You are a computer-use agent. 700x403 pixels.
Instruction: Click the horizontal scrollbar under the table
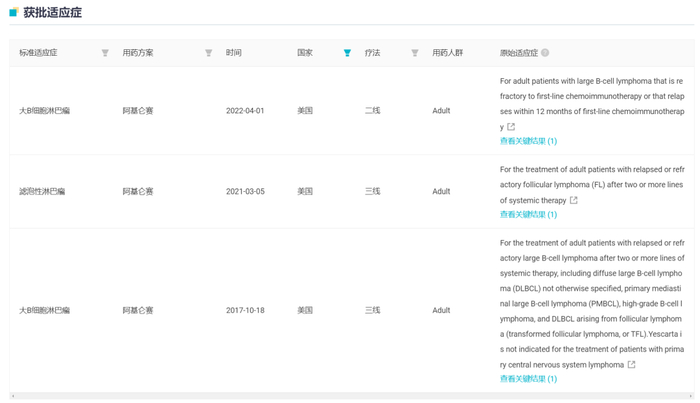click(350, 396)
